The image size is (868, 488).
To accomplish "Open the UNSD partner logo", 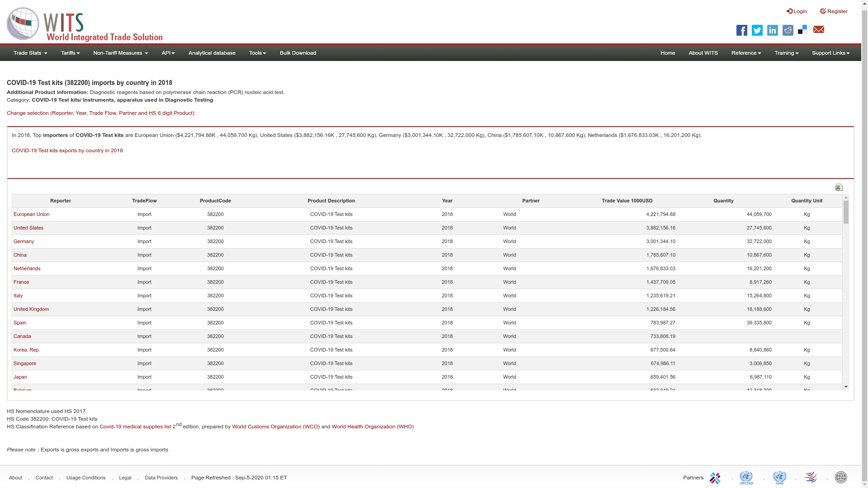I will tap(779, 478).
